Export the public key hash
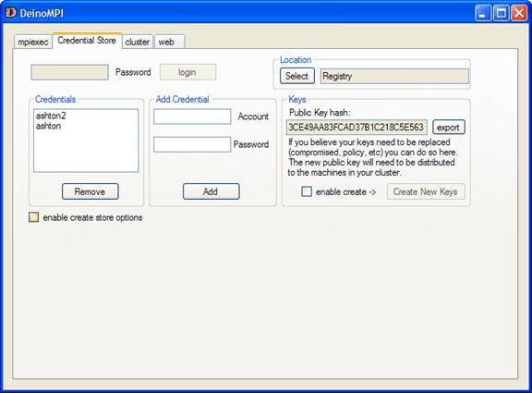The height and width of the screenshot is (393, 532). click(449, 128)
